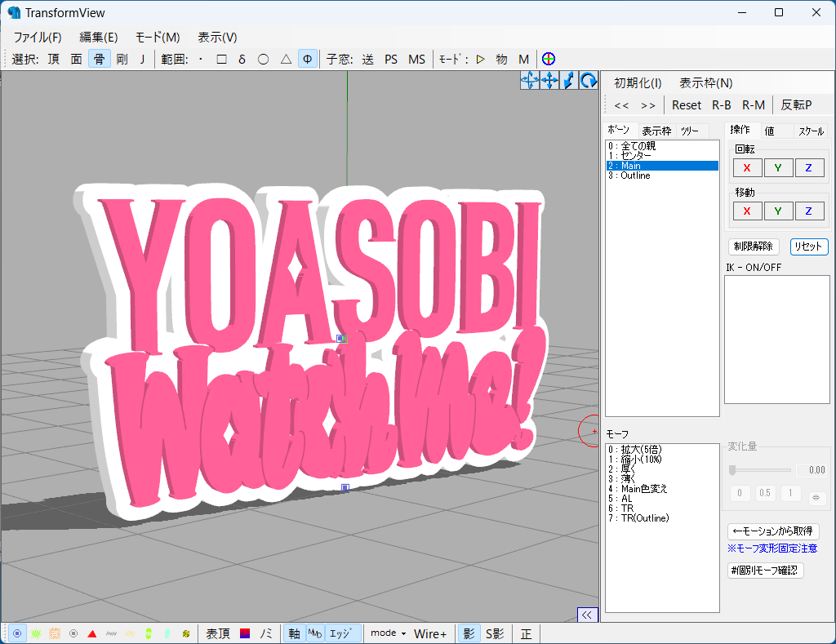Choose the dot point range selector
The width and height of the screenshot is (836, 644).
coord(201,59)
